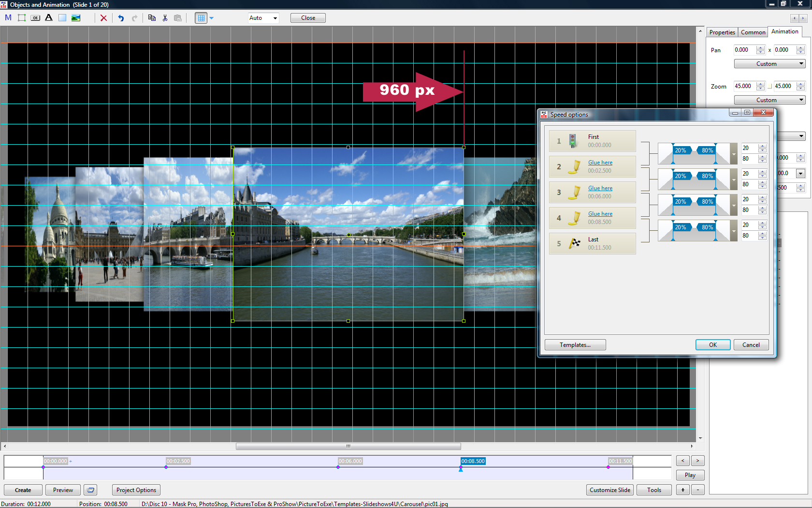The width and height of the screenshot is (812, 508).
Task: Insert a button object from toolbar
Action: pos(35,18)
